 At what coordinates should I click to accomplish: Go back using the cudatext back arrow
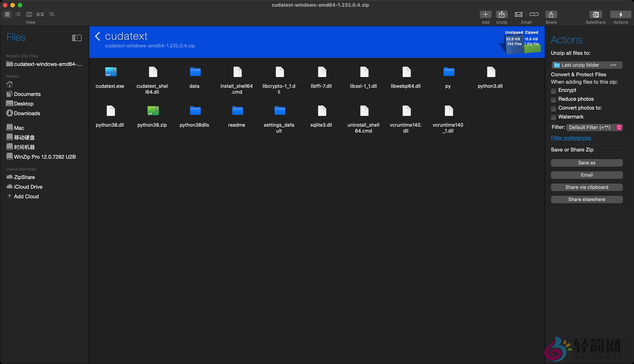click(97, 36)
